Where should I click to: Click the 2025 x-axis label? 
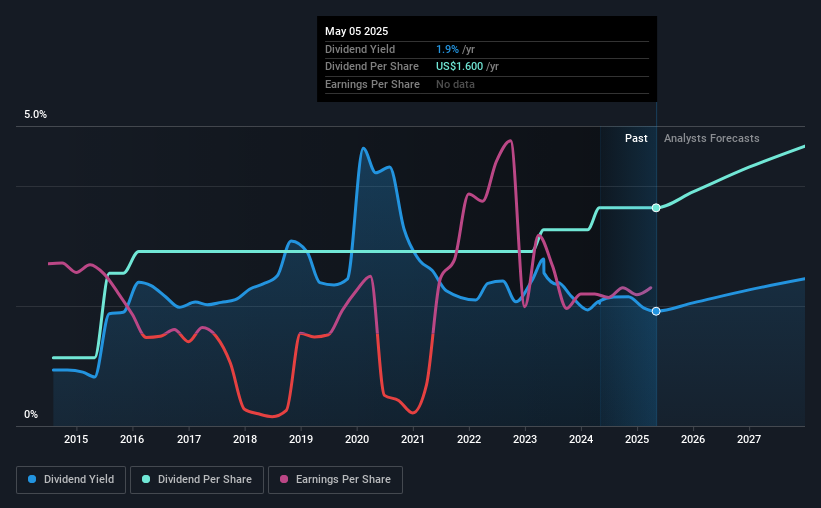tap(637, 439)
